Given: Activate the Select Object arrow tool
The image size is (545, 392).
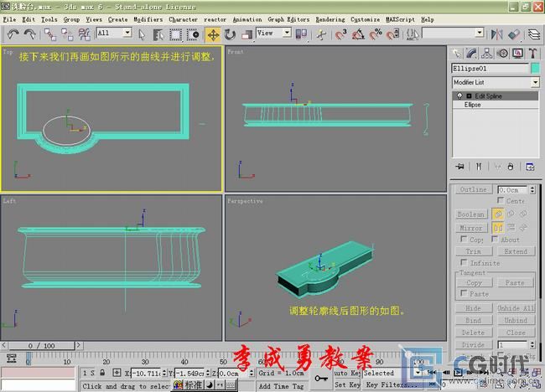Looking at the screenshot, I should pos(142,34).
